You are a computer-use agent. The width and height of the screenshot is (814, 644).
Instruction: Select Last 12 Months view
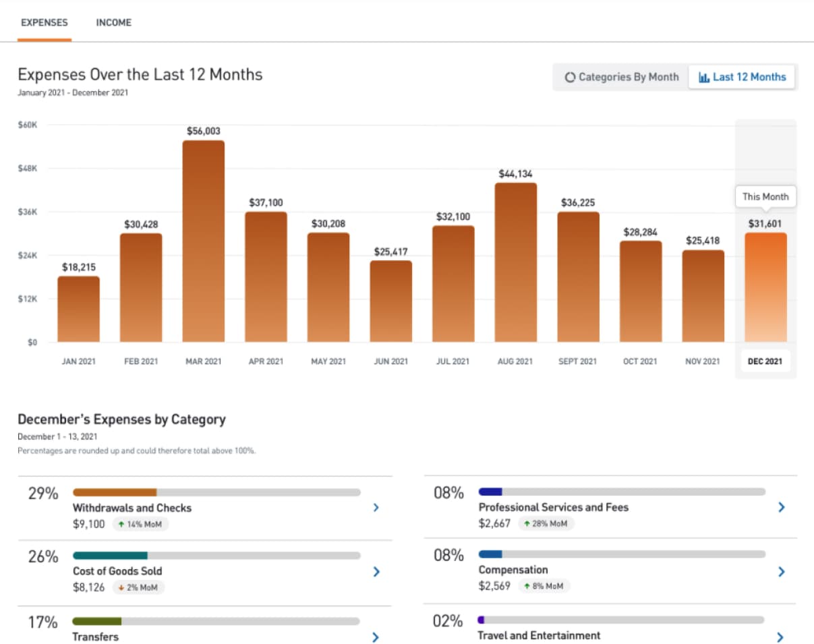[742, 77]
